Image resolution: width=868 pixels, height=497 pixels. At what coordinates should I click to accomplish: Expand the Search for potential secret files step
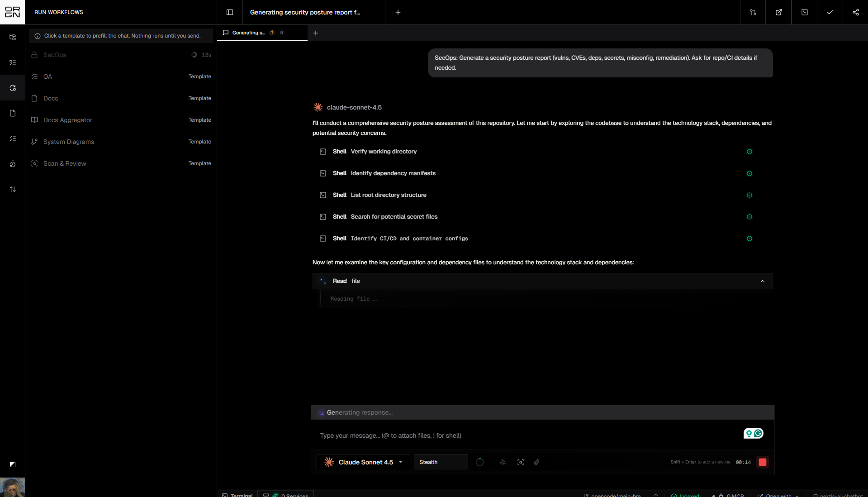coord(394,217)
